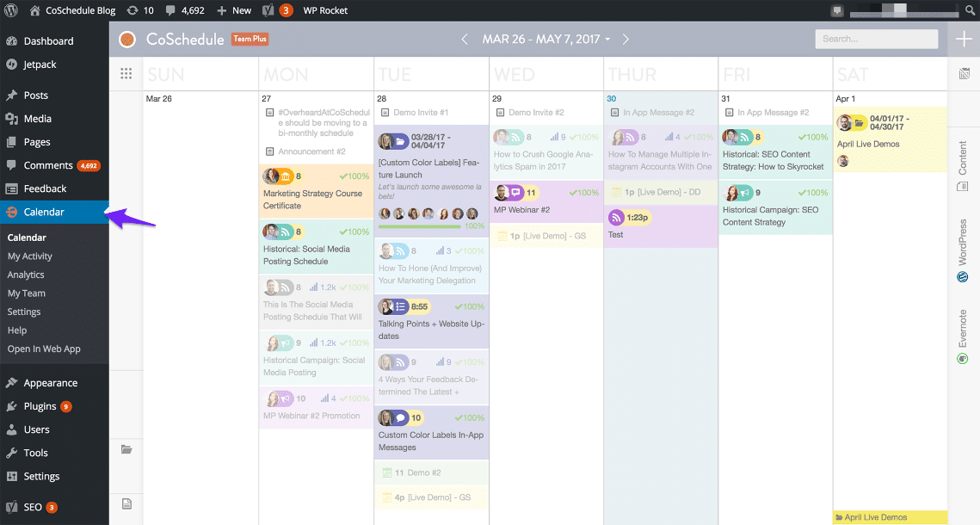This screenshot has height=525, width=980.
Task: Click the back chevron to view previous weeks
Action: [x=465, y=39]
